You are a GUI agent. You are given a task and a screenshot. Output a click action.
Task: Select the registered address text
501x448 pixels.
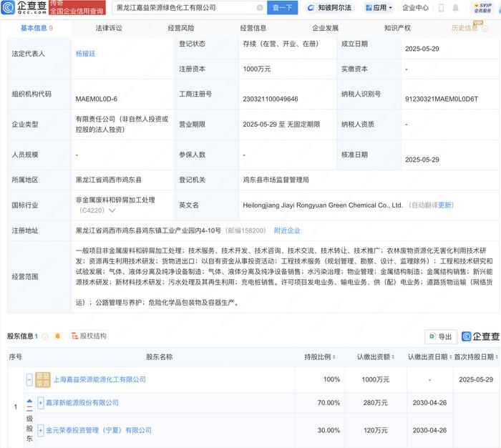(x=148, y=230)
